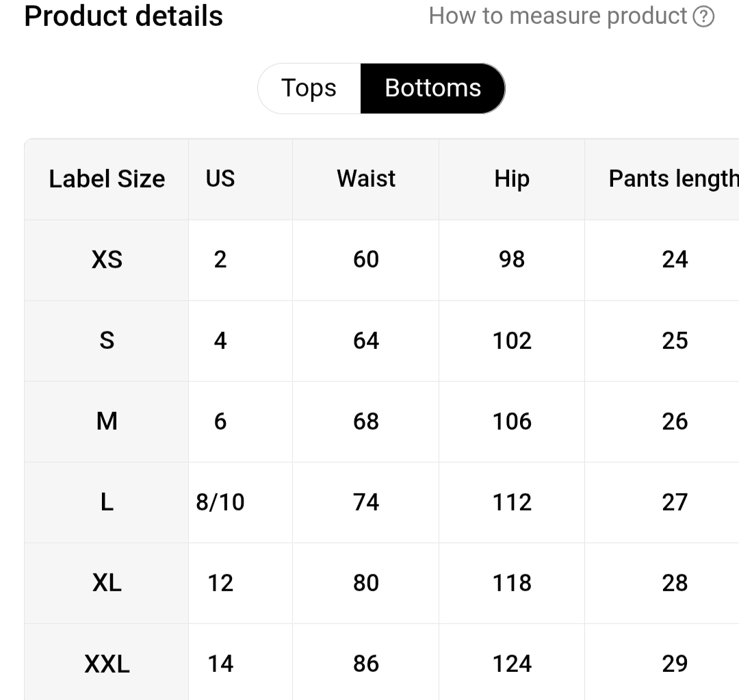
Task: Click the pants length 29 cell
Action: click(x=675, y=664)
